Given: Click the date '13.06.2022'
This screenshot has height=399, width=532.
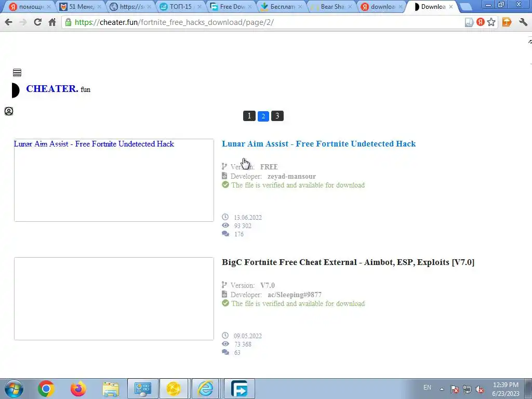Looking at the screenshot, I should [248, 218].
